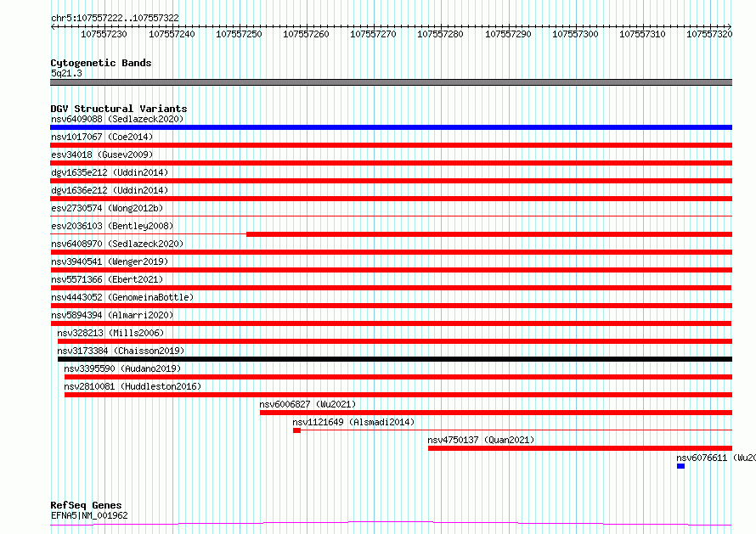Click ruler position 107557320

[709, 34]
